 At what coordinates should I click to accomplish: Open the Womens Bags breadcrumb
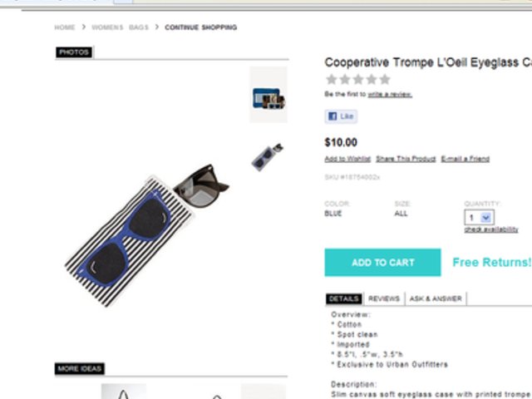click(120, 27)
